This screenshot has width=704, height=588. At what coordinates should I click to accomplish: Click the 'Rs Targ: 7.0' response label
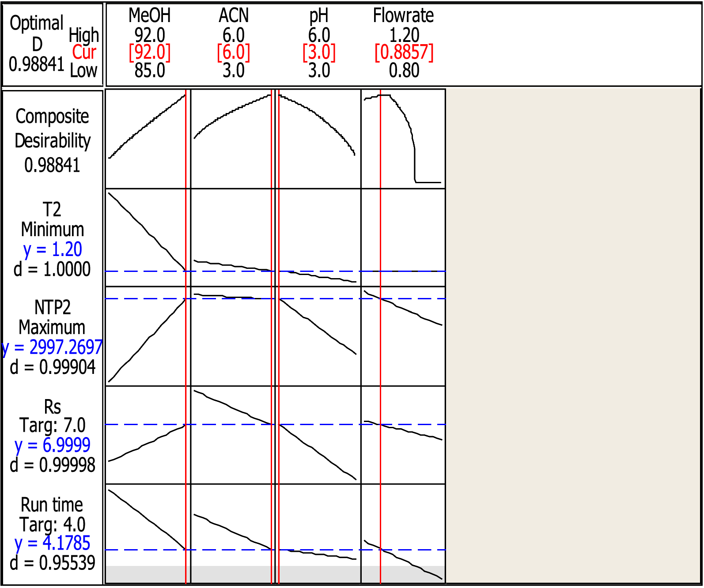(53, 416)
